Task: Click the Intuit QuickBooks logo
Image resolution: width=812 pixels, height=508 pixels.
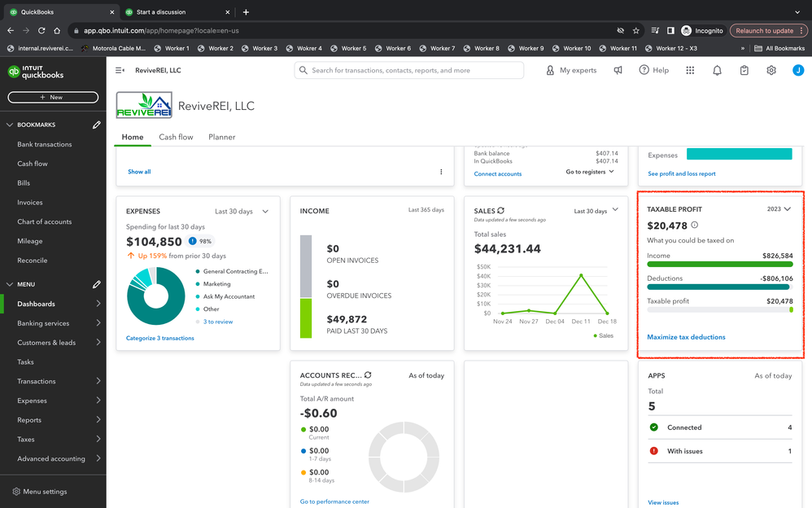Action: pos(36,72)
